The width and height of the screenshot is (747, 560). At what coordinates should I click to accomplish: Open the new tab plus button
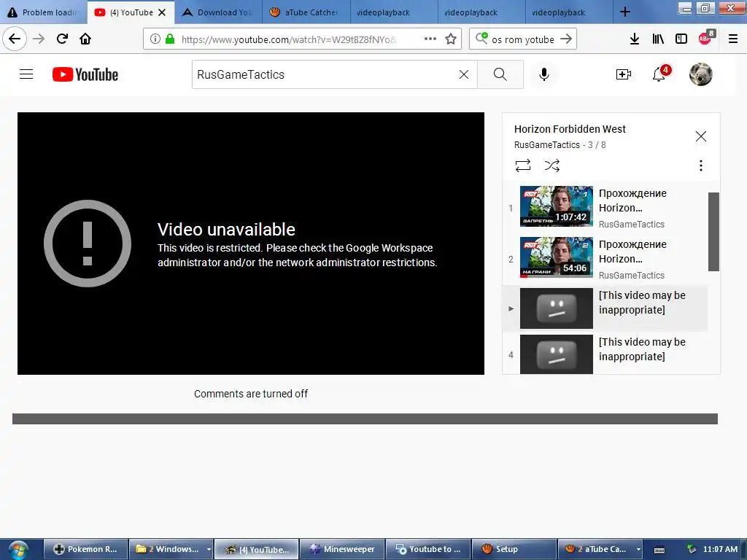(625, 12)
